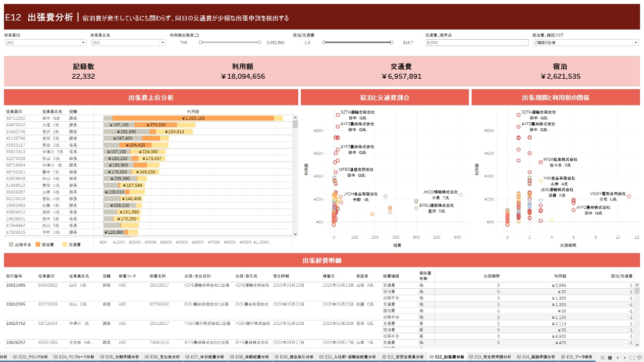Screen dimensions: 644x362
Task: Open the 従業員ID filter dropdown
Action: pyautogui.click(x=83, y=43)
